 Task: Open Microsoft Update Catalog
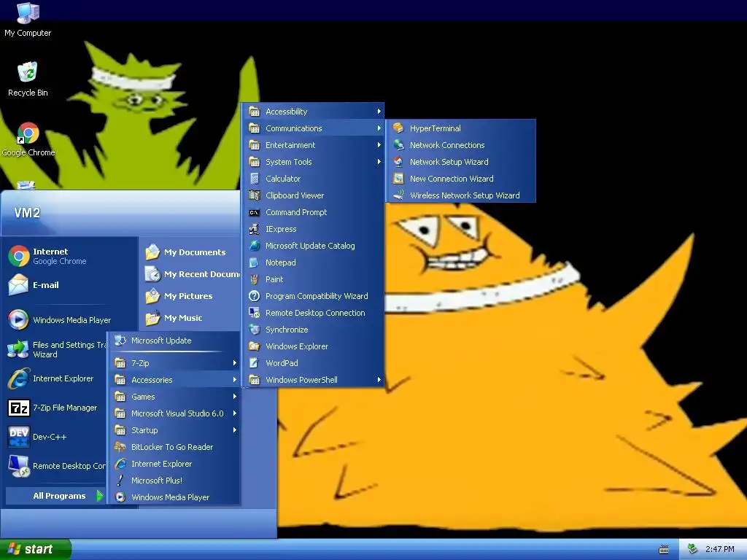[x=314, y=246]
